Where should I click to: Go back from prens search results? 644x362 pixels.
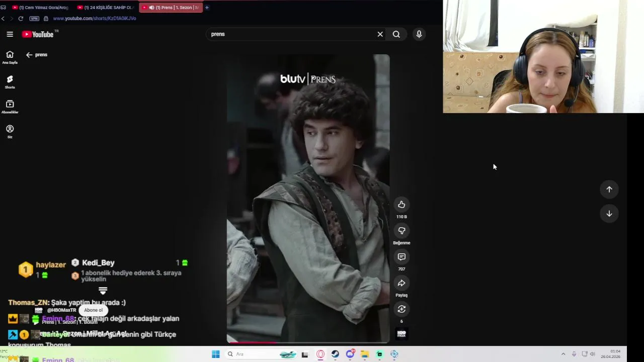click(x=29, y=55)
